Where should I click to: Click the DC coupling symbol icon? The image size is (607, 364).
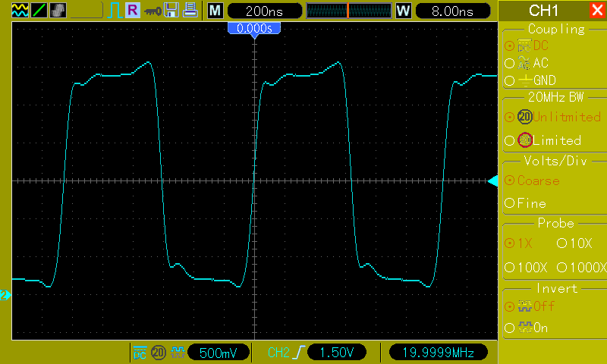[x=524, y=45]
